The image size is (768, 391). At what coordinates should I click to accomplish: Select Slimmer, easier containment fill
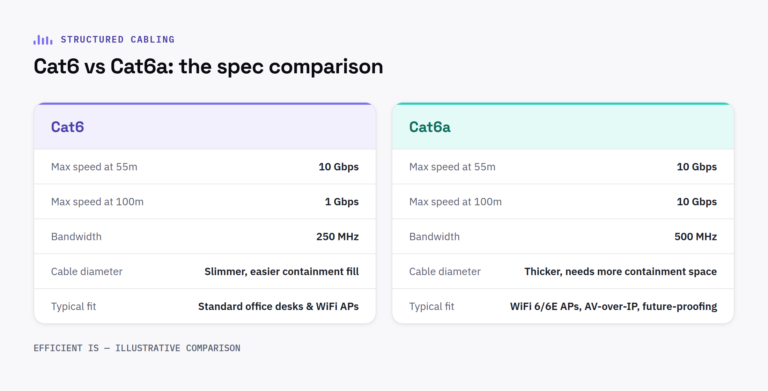(x=282, y=271)
